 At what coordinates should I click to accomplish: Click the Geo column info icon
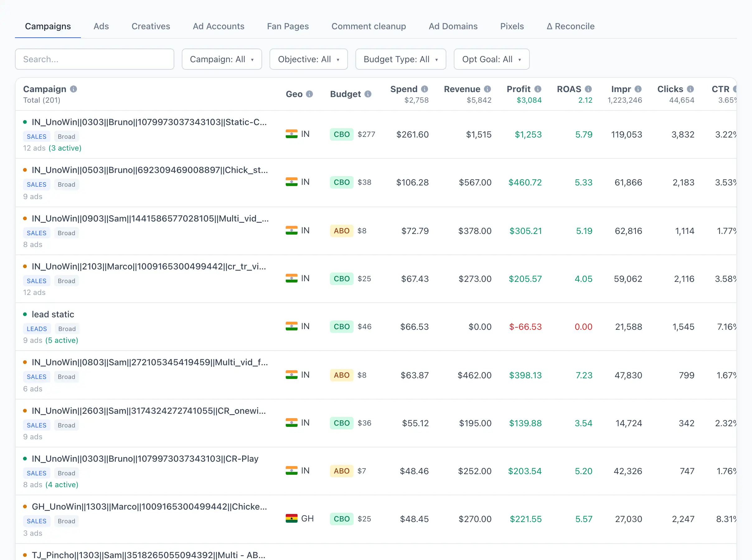(x=309, y=94)
